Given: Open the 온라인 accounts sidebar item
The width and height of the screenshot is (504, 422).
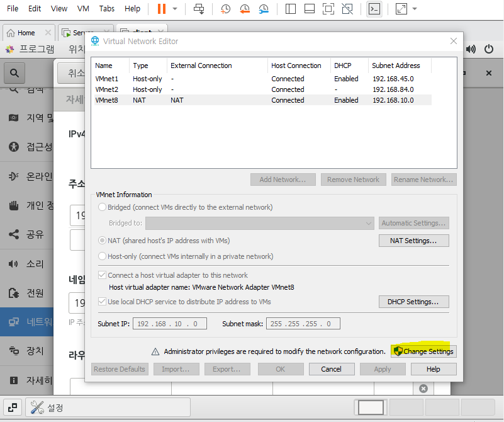Looking at the screenshot, I should [27, 176].
